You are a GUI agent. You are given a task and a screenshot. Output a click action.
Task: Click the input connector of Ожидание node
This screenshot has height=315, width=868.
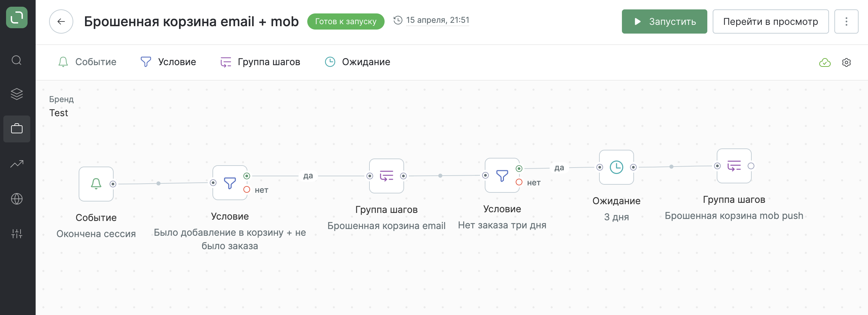coord(599,167)
